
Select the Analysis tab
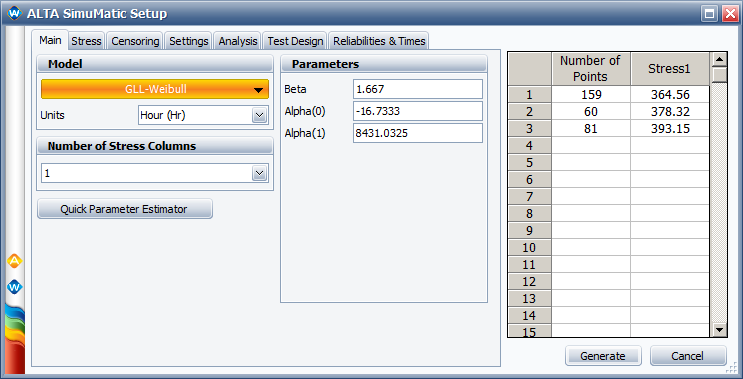(237, 41)
